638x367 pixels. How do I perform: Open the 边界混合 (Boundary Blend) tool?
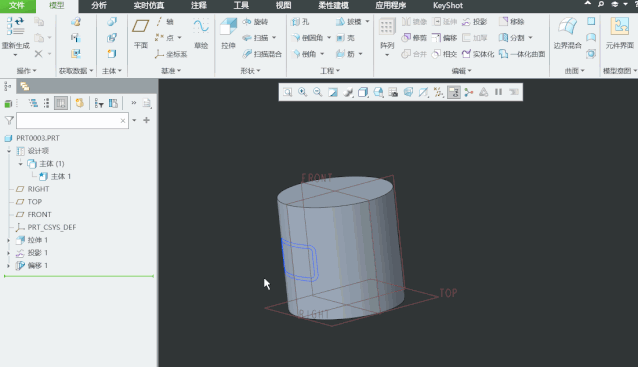click(568, 33)
